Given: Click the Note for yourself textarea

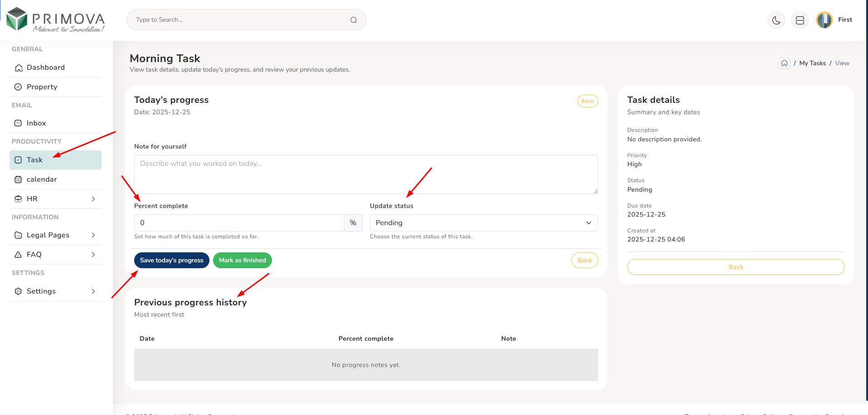Looking at the screenshot, I should (x=366, y=174).
